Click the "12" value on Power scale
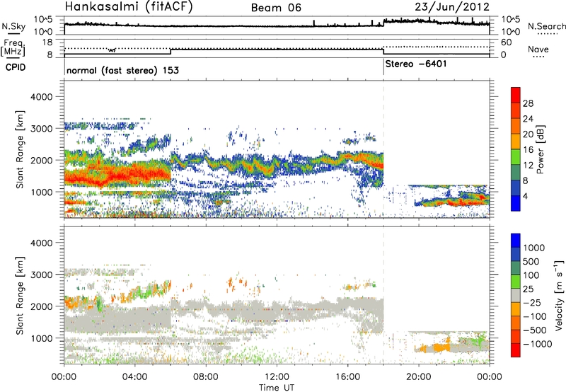 (528, 166)
